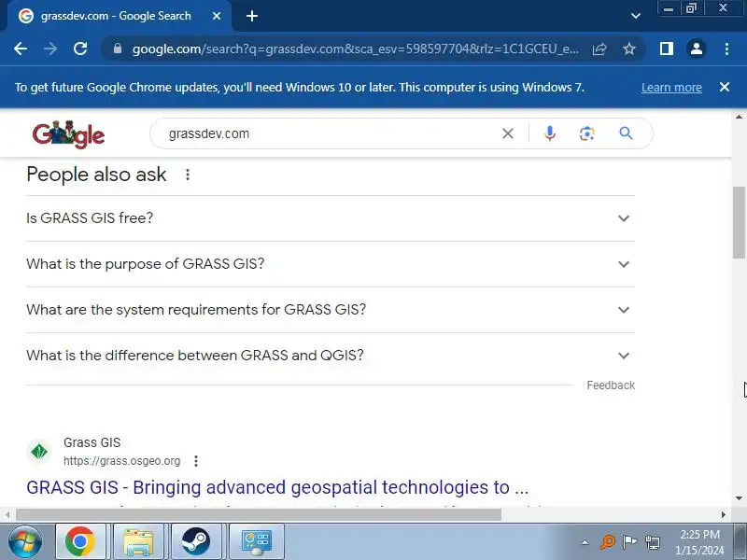Open the tab search dropdown arrow
Viewport: 747px width, 560px height.
[636, 16]
